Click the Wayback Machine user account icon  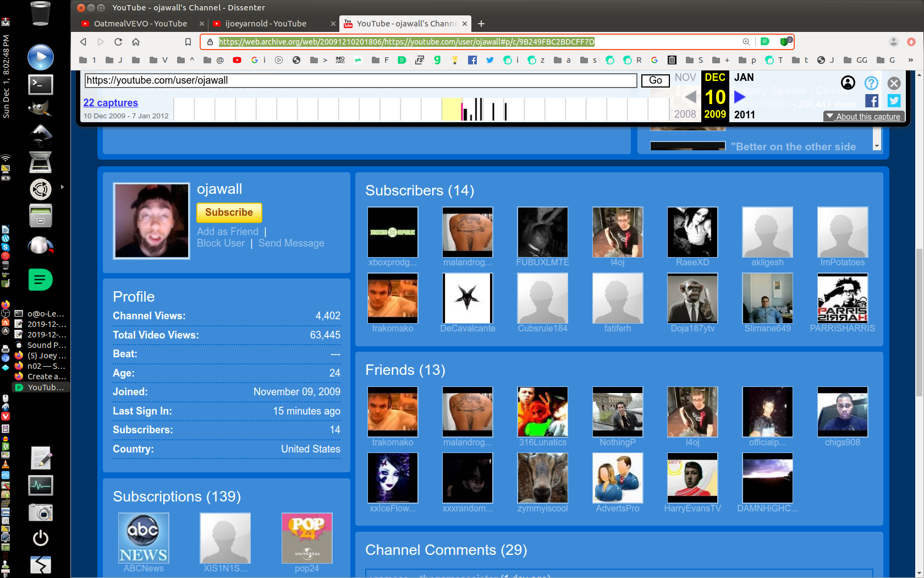[848, 83]
